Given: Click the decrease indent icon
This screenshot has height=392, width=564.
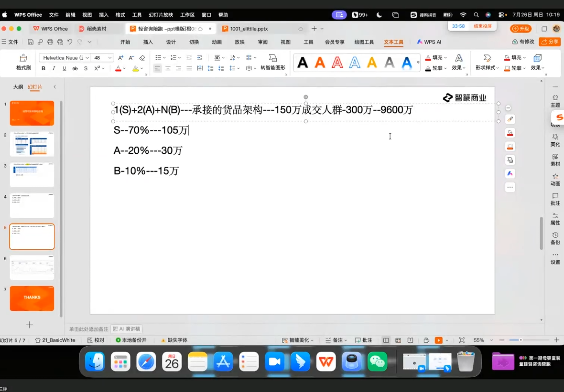Looking at the screenshot, I should (x=189, y=58).
